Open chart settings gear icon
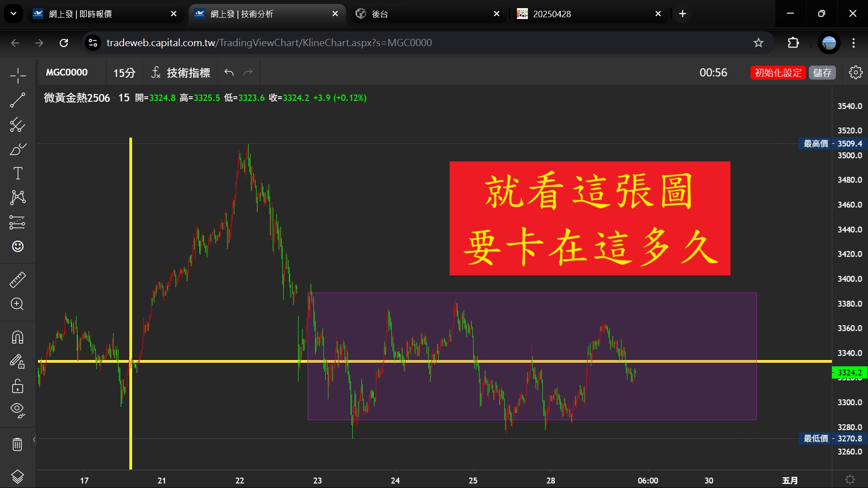The image size is (868, 488). pos(855,73)
